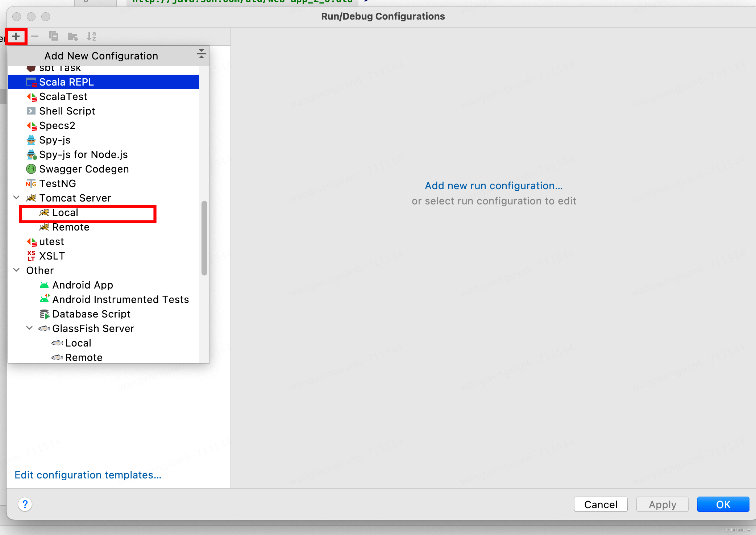Screen dimensions: 756x535
Task: Collapse the GlassFish Server node
Action: [x=29, y=328]
